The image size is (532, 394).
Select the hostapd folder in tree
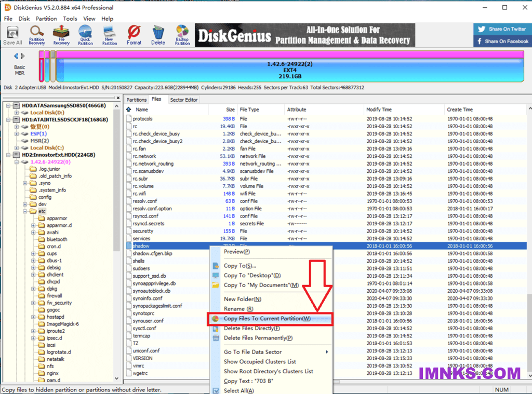click(55, 317)
